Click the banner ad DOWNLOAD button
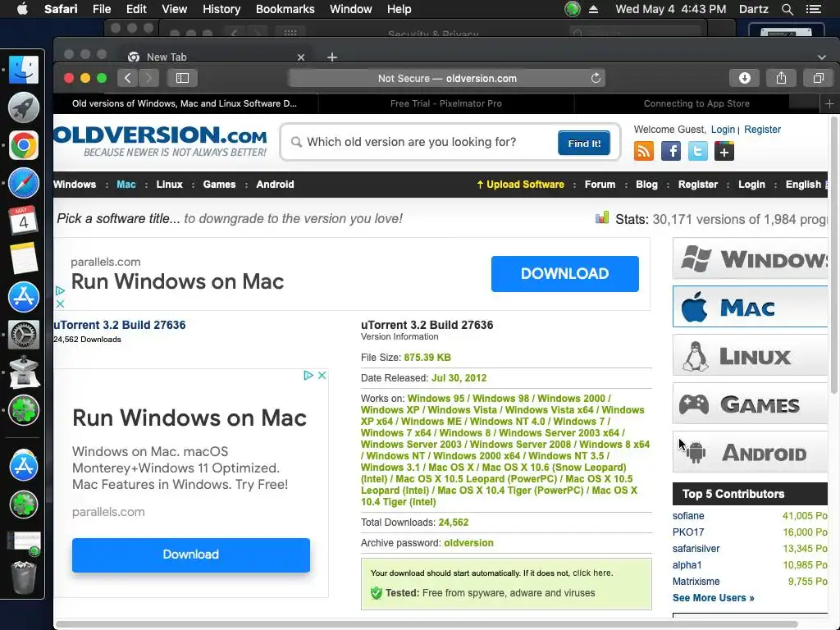Screen dimensions: 840x630 pyautogui.click(x=564, y=274)
